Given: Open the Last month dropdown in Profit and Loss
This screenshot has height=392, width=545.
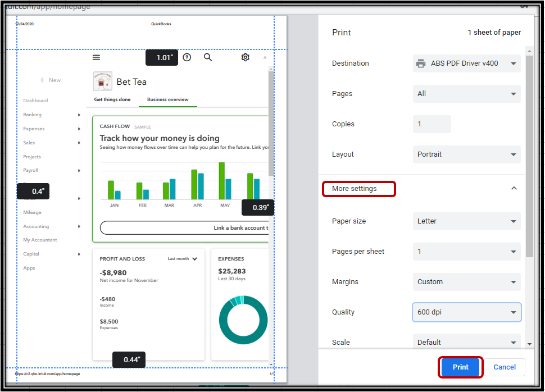Looking at the screenshot, I should [183, 258].
